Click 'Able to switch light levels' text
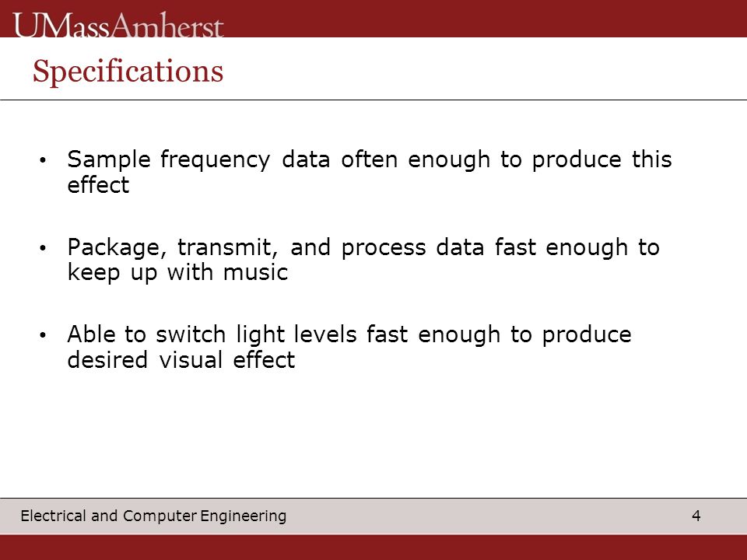The image size is (747, 560). (x=212, y=334)
